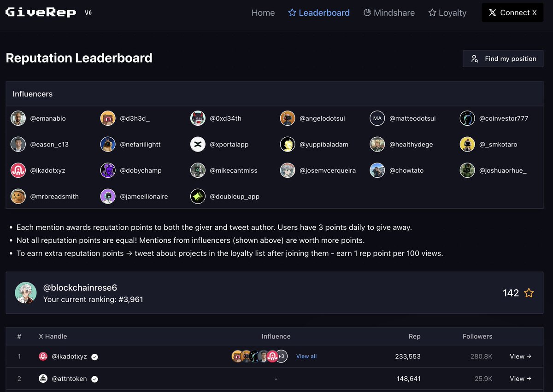
Task: Click View all influence link
Action: (306, 357)
